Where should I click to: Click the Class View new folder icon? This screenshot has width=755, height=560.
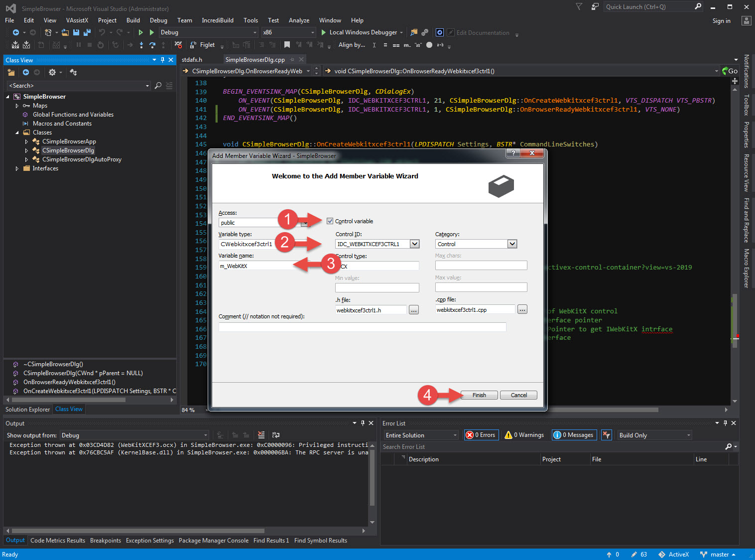(x=11, y=72)
